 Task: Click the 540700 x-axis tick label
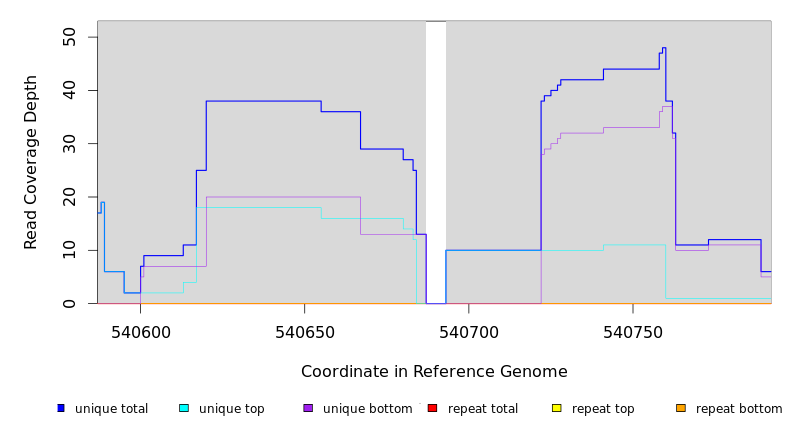click(468, 331)
